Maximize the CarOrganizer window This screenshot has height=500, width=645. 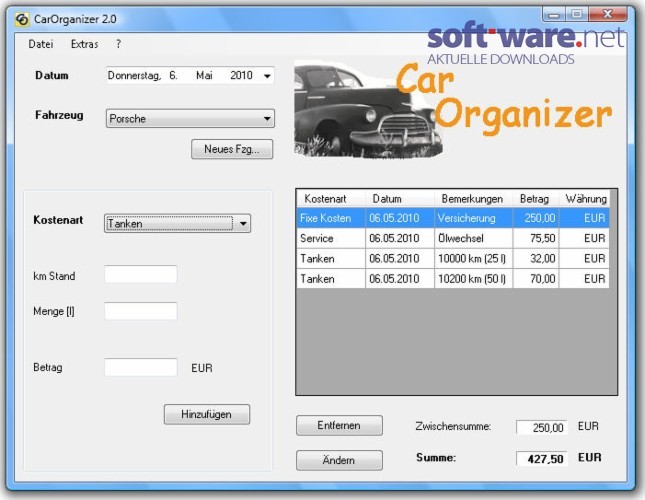click(577, 14)
